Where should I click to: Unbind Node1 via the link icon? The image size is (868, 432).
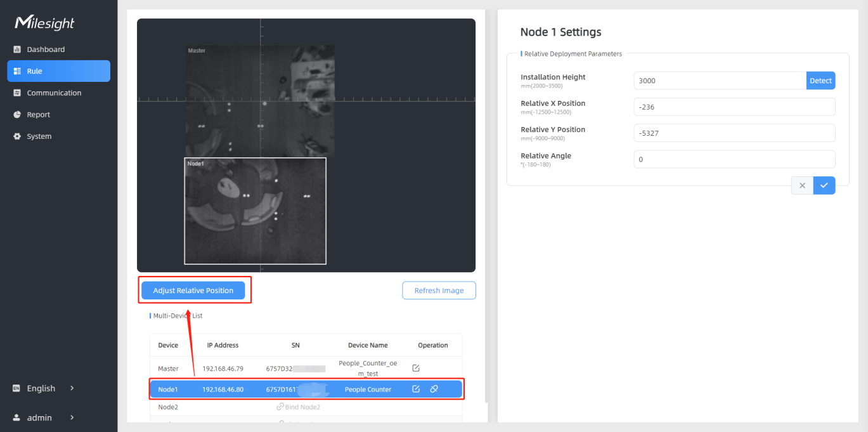[x=434, y=389]
